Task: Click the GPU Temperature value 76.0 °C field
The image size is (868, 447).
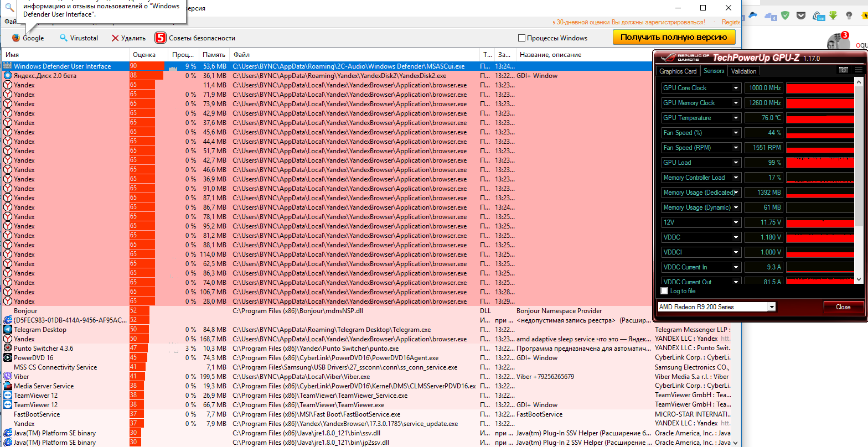Action: [764, 118]
